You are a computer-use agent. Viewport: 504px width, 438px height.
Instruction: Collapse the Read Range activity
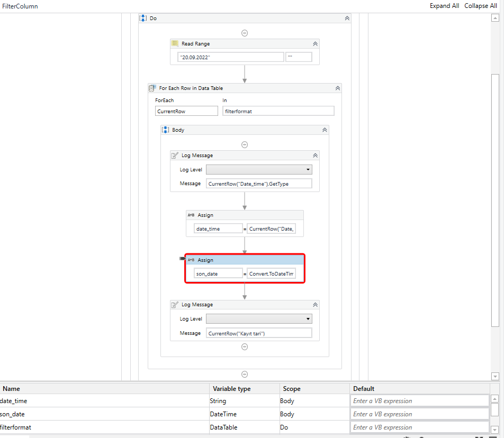click(315, 43)
